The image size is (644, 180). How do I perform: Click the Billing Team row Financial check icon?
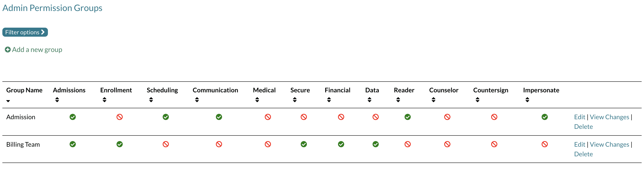click(x=341, y=144)
